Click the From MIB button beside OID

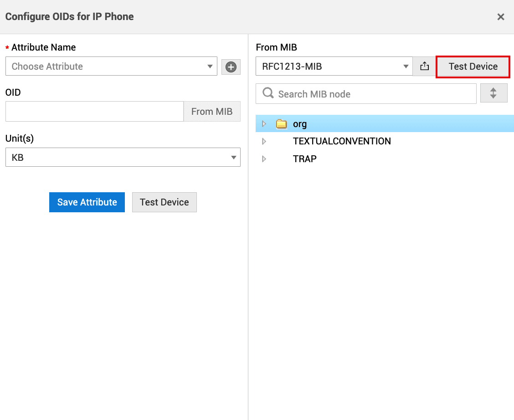pos(211,112)
